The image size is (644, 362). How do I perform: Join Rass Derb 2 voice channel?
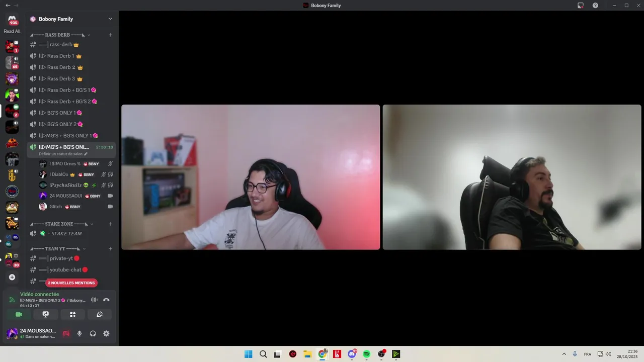pos(71,67)
